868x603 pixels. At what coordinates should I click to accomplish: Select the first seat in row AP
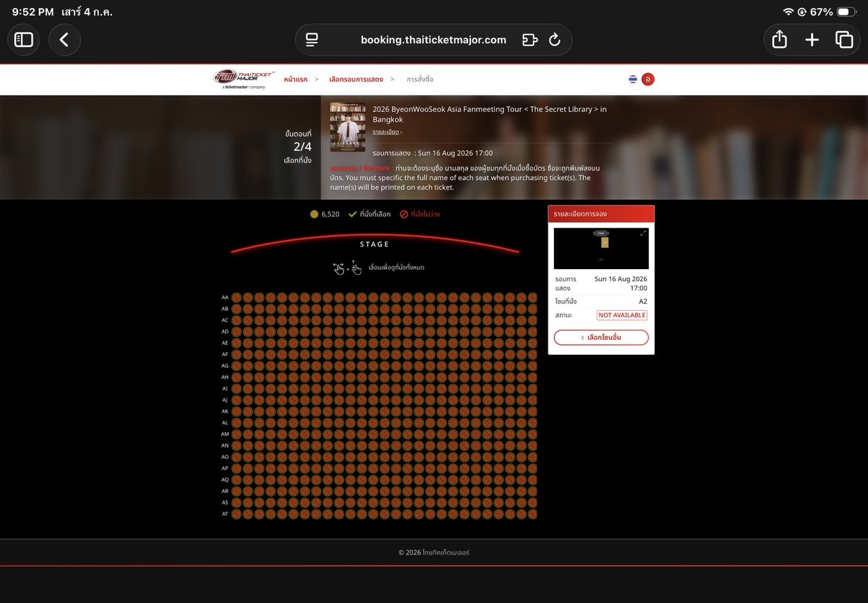pyautogui.click(x=237, y=468)
